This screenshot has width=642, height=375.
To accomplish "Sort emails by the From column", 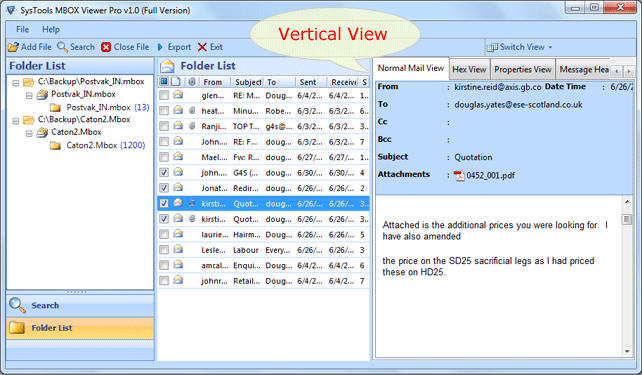I will [x=214, y=82].
